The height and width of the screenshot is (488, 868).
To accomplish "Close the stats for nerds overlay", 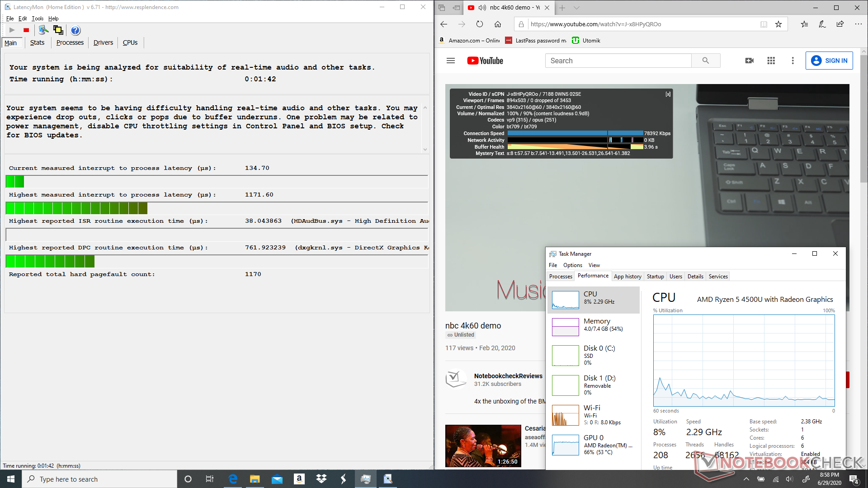I will point(668,94).
